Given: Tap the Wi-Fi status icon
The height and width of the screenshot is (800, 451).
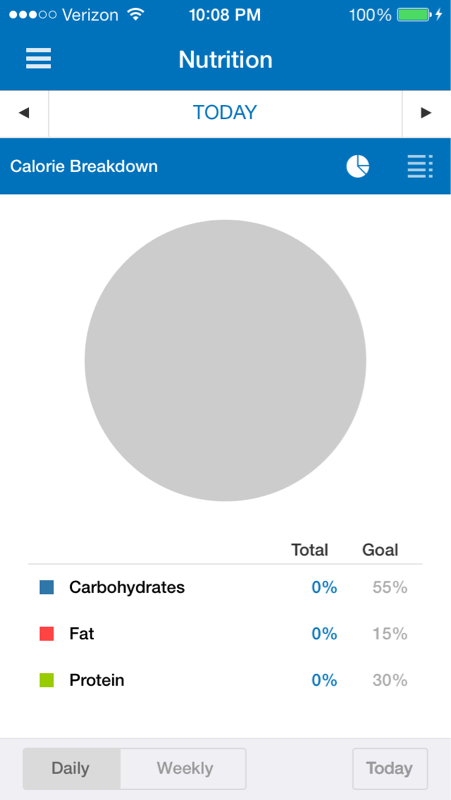Looking at the screenshot, I should click(135, 15).
